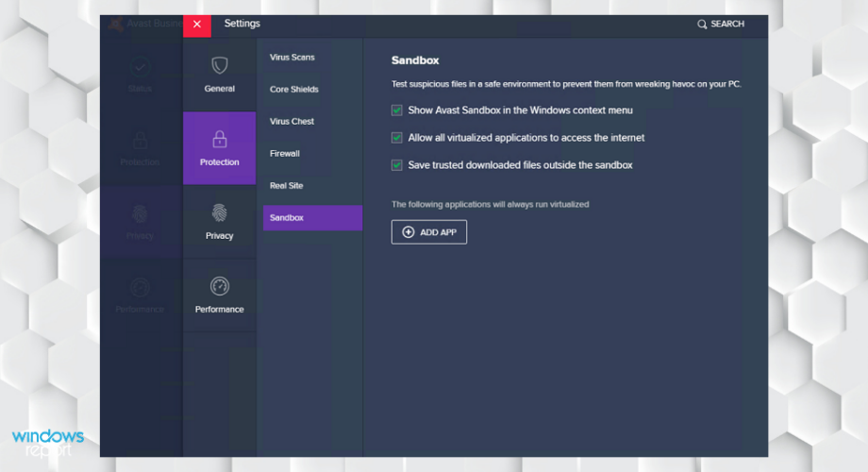
Task: Toggle Save trusted downloaded files outside sandbox
Action: tap(397, 165)
